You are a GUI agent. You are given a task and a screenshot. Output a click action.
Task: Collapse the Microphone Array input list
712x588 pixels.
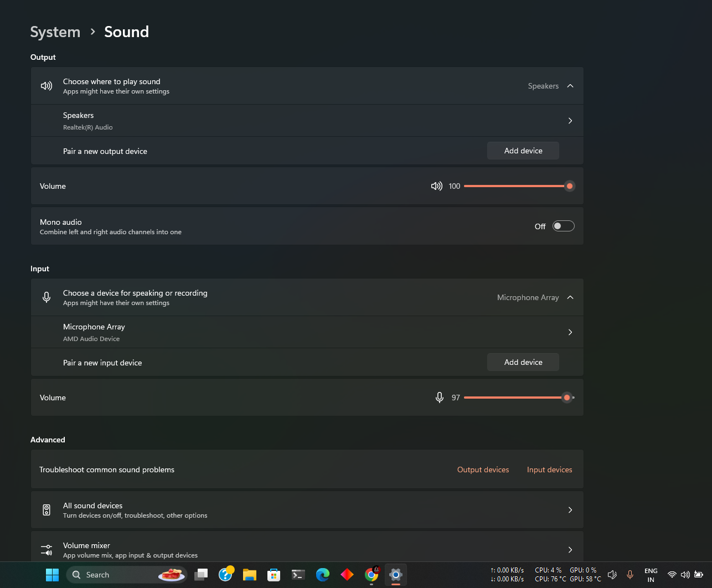570,297
